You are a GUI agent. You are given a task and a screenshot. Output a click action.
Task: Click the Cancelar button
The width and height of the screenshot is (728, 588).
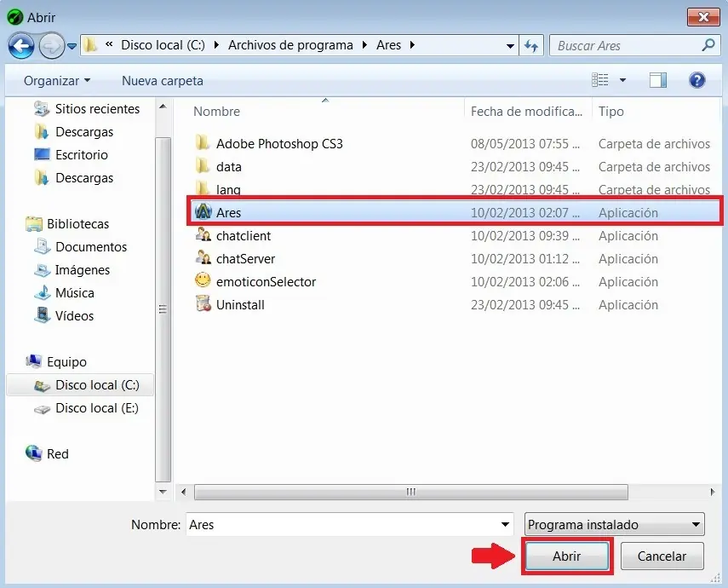point(662,556)
